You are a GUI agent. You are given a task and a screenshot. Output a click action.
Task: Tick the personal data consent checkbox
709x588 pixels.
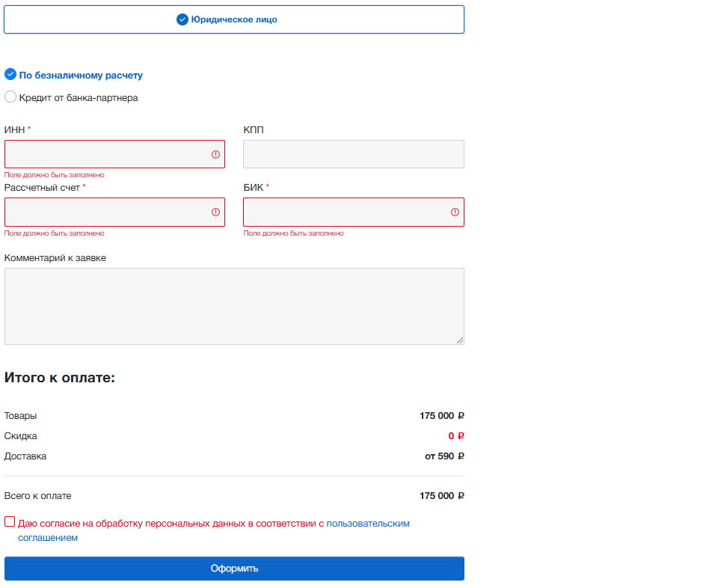10,521
